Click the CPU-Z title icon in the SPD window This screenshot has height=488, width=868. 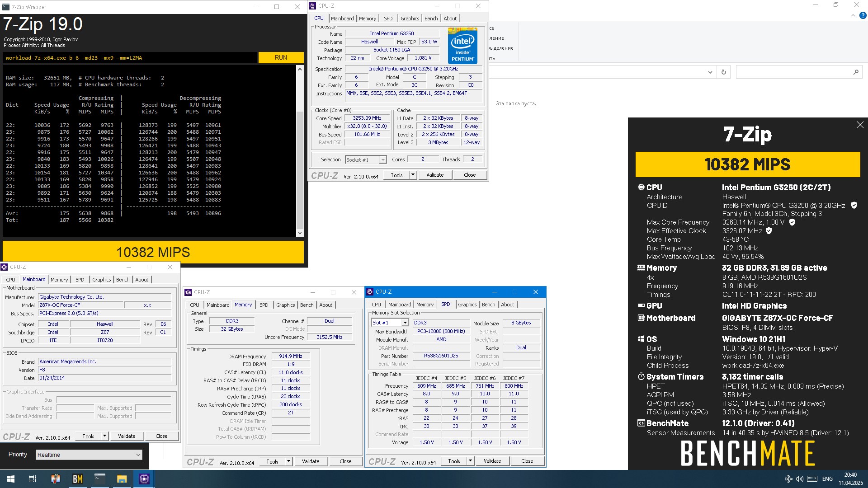click(370, 292)
